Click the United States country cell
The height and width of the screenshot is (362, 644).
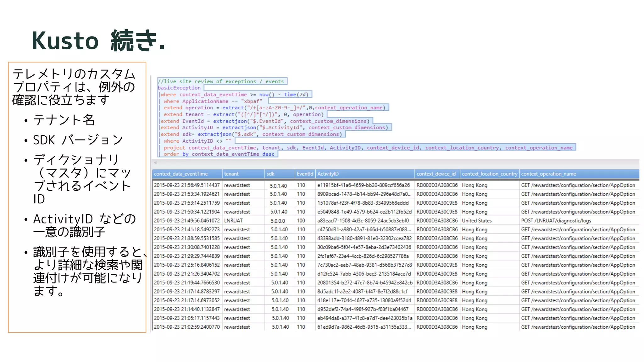[477, 221]
